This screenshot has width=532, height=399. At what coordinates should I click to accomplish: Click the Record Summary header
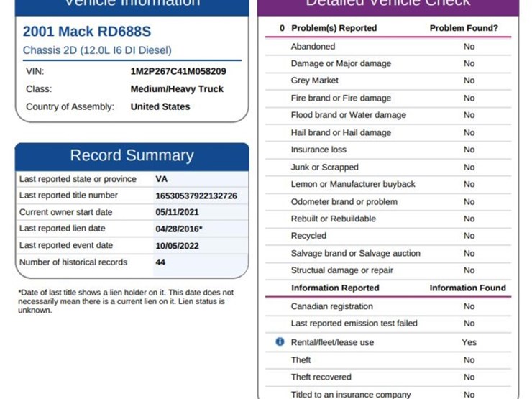coord(132,156)
